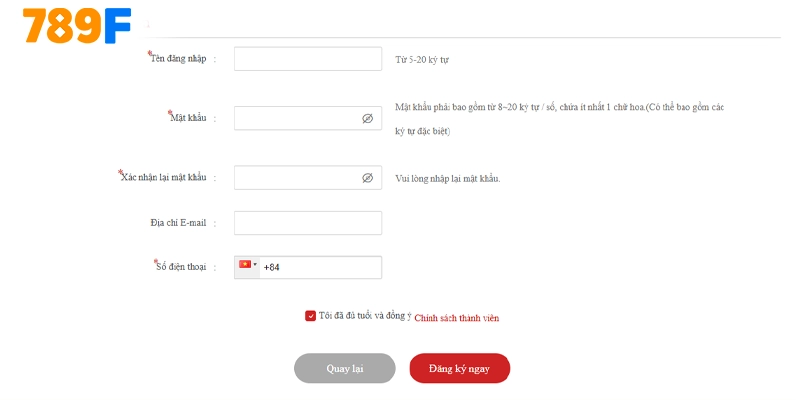The height and width of the screenshot is (400, 800).
Task: Uncheck the age agreement checkbox
Action: coord(311,316)
